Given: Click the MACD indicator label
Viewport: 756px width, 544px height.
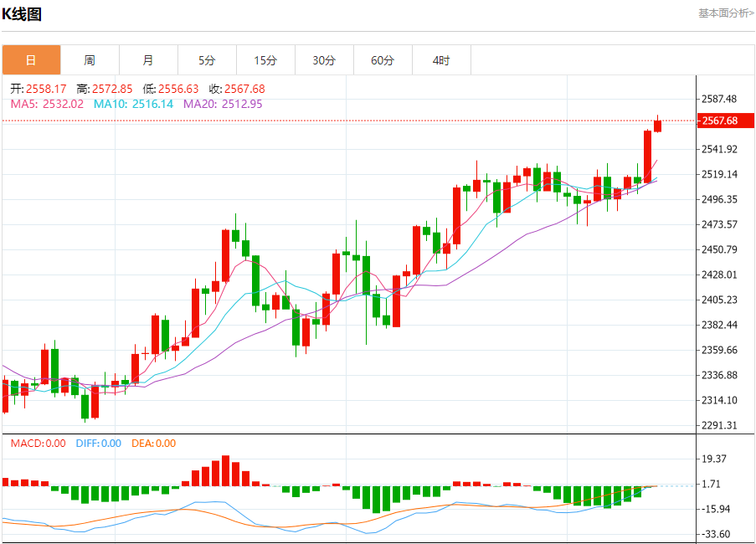Looking at the screenshot, I should click(x=38, y=444).
